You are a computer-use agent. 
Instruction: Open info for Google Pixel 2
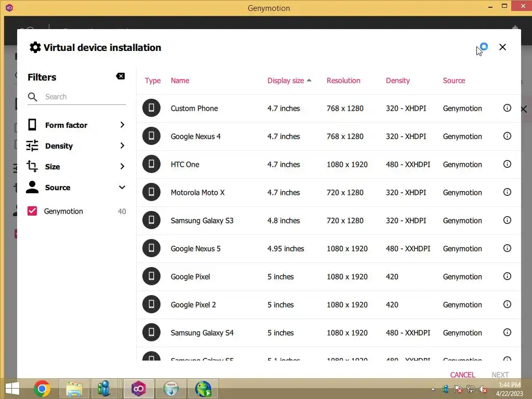(x=507, y=304)
